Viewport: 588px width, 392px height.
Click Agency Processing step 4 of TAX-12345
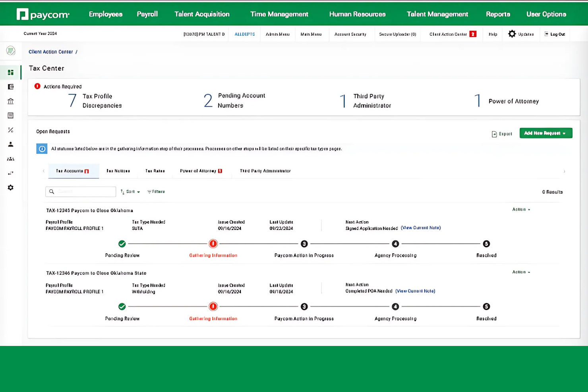(395, 244)
